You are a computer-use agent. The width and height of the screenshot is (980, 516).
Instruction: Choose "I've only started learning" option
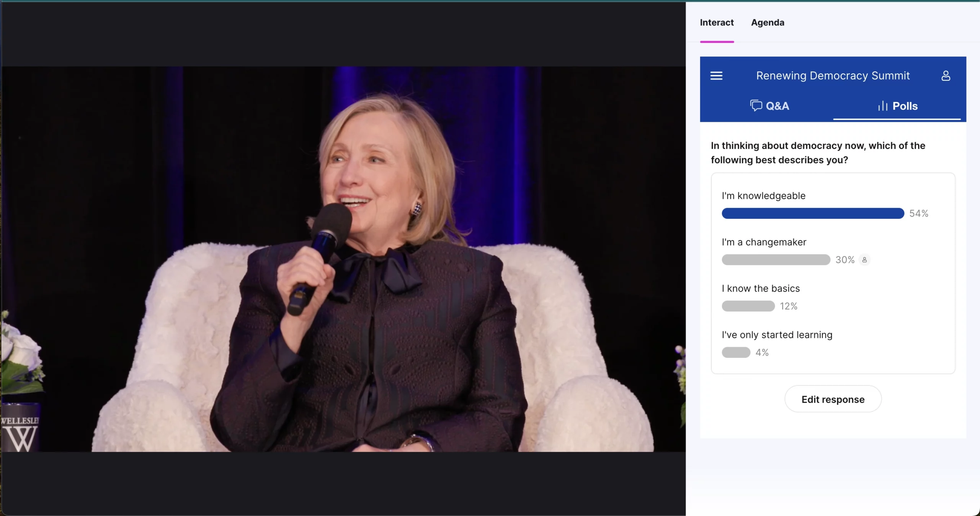[x=777, y=335]
